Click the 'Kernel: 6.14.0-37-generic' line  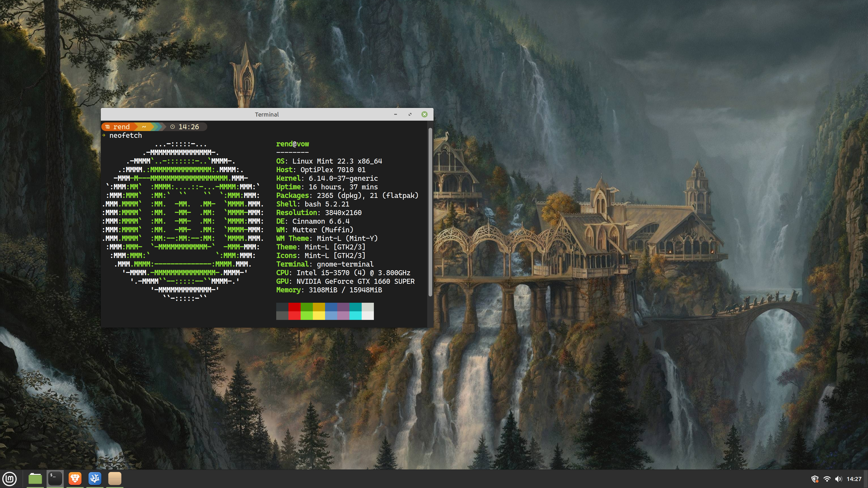tap(327, 178)
